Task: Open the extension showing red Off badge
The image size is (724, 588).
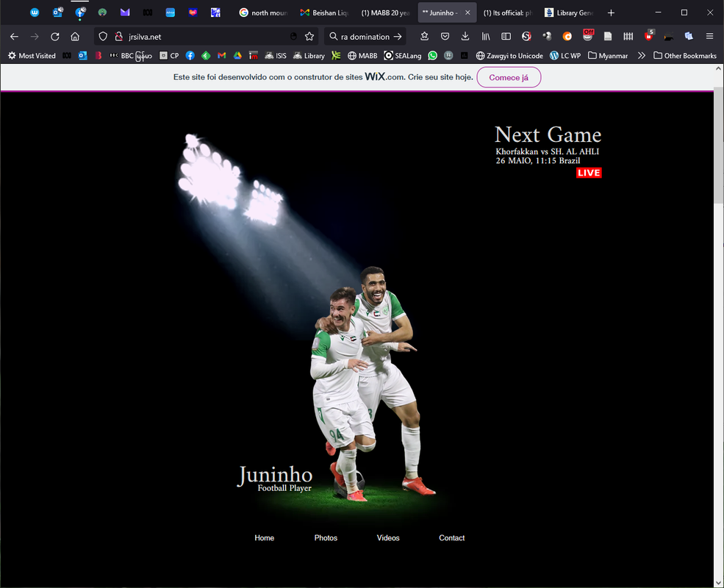Action: coord(588,35)
